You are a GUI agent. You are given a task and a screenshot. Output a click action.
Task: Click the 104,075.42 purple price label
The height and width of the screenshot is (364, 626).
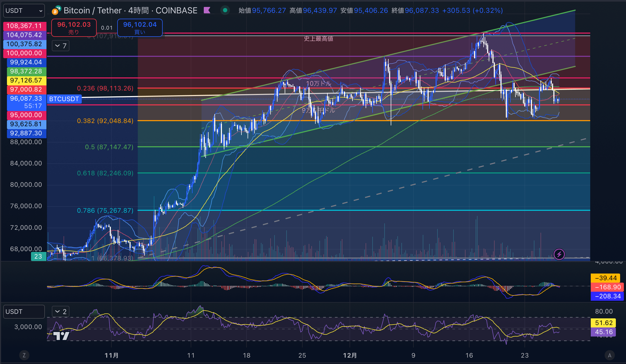25,35
